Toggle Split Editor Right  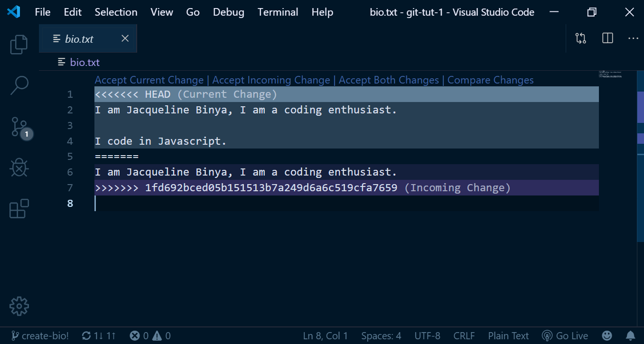click(x=607, y=38)
